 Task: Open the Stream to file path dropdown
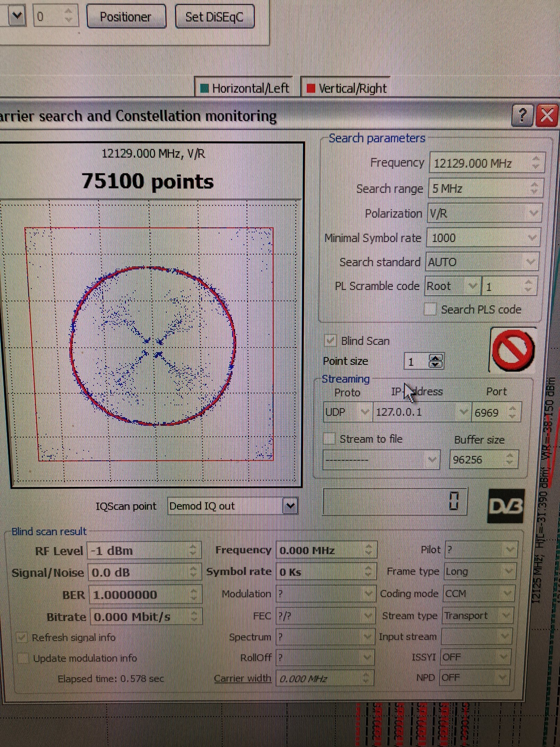[x=381, y=460]
